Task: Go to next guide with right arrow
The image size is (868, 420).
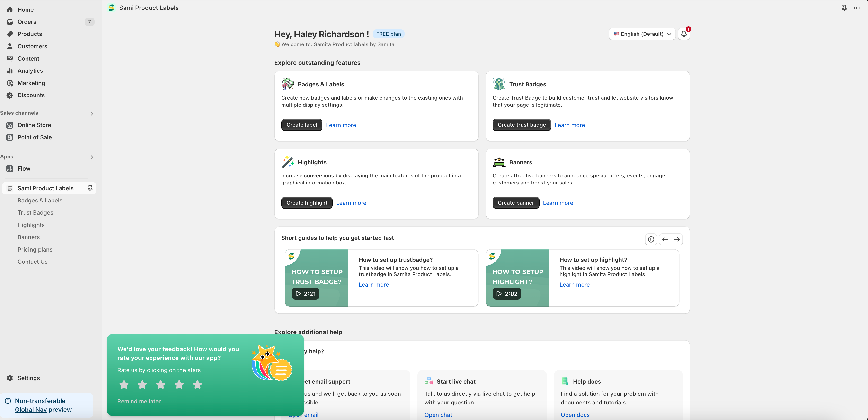Action: click(x=677, y=239)
